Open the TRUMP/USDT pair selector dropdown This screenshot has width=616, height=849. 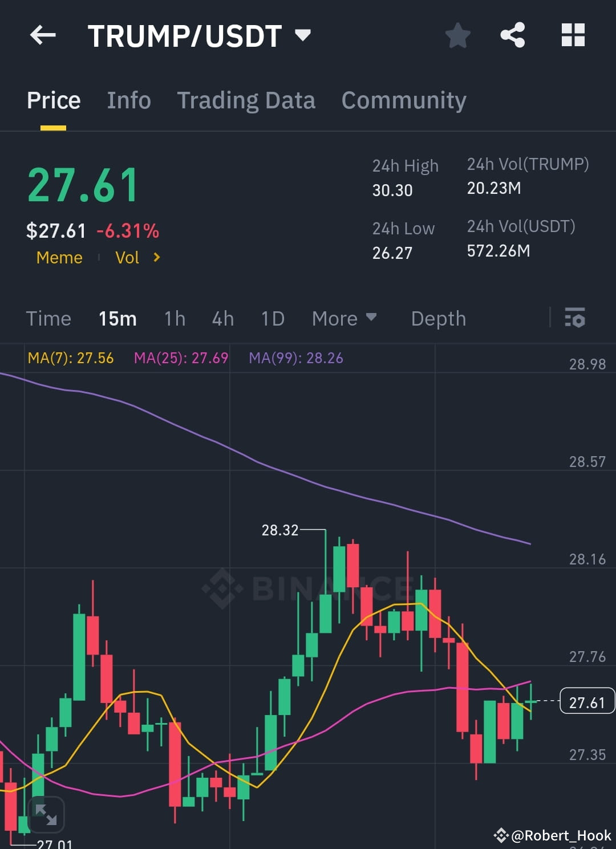click(x=199, y=36)
